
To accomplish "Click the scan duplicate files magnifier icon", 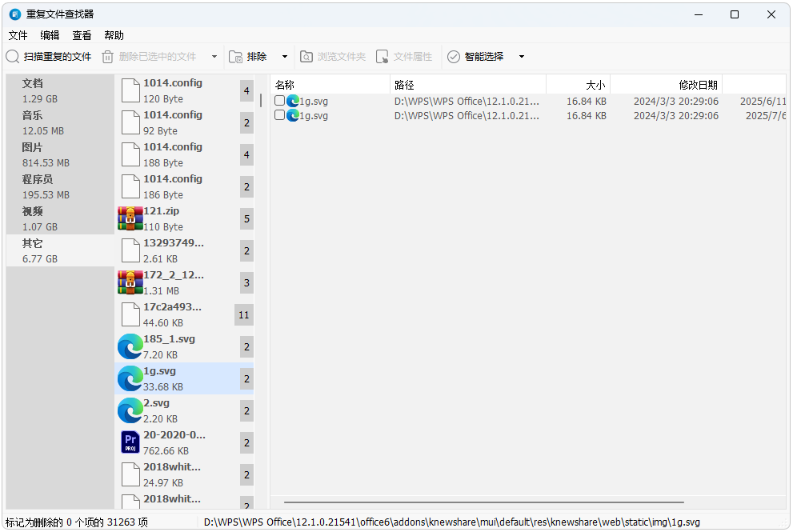I will point(14,56).
